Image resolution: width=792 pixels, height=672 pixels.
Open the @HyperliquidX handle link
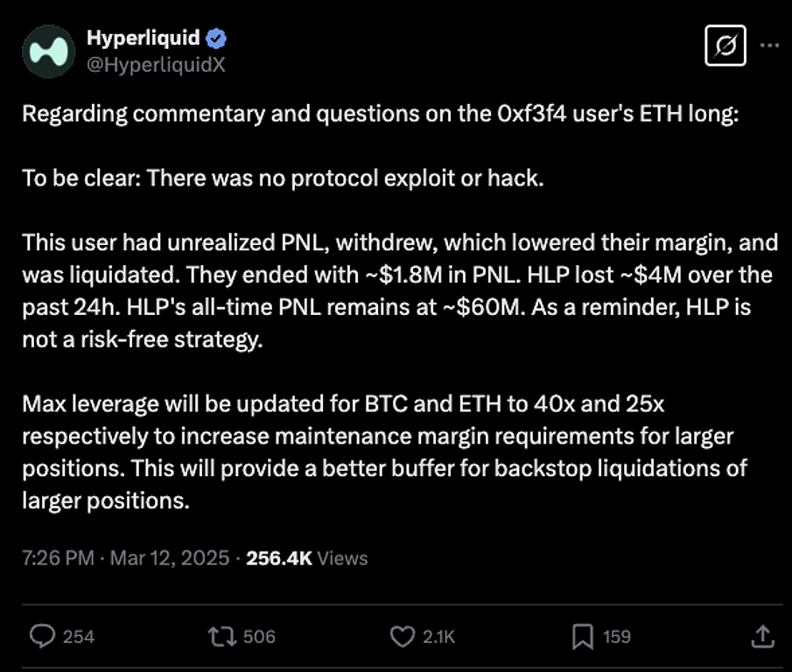point(156,64)
